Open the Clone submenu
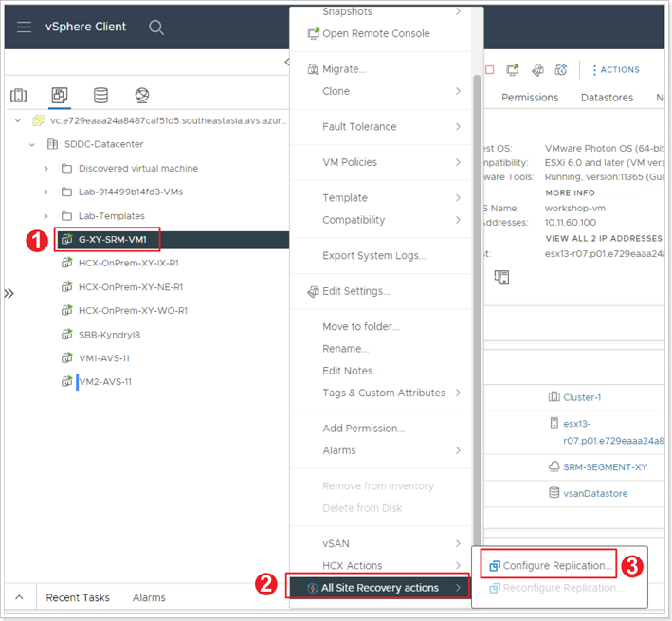Screen dimensions: 672x621 pos(381,91)
